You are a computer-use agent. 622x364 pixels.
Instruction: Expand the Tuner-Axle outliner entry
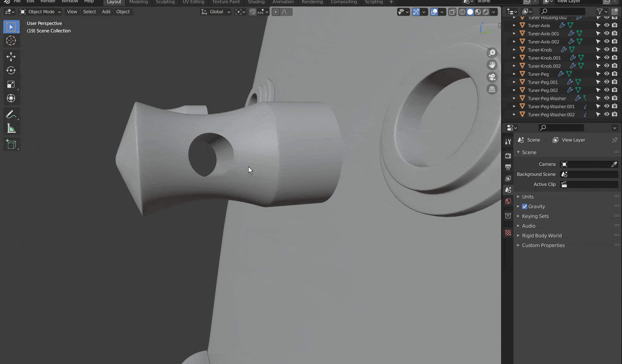514,25
